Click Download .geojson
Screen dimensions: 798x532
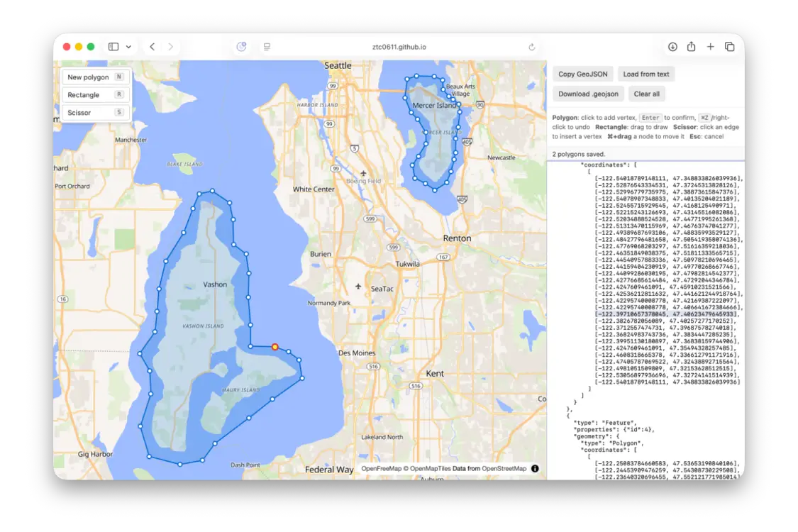[588, 94]
